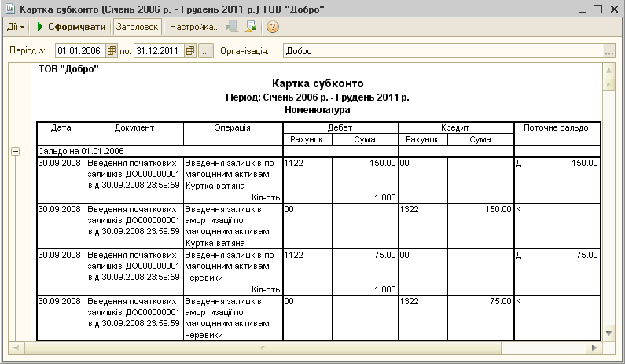Select the Документ column header

point(134,133)
